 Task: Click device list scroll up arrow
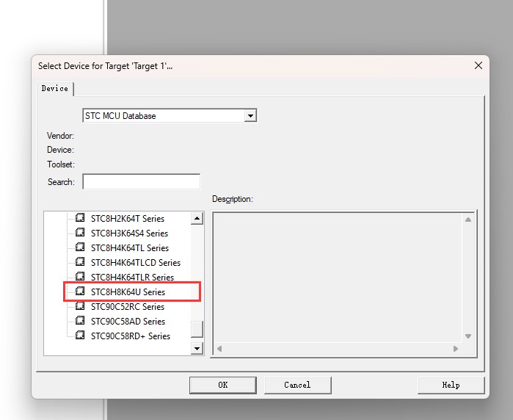(197, 218)
